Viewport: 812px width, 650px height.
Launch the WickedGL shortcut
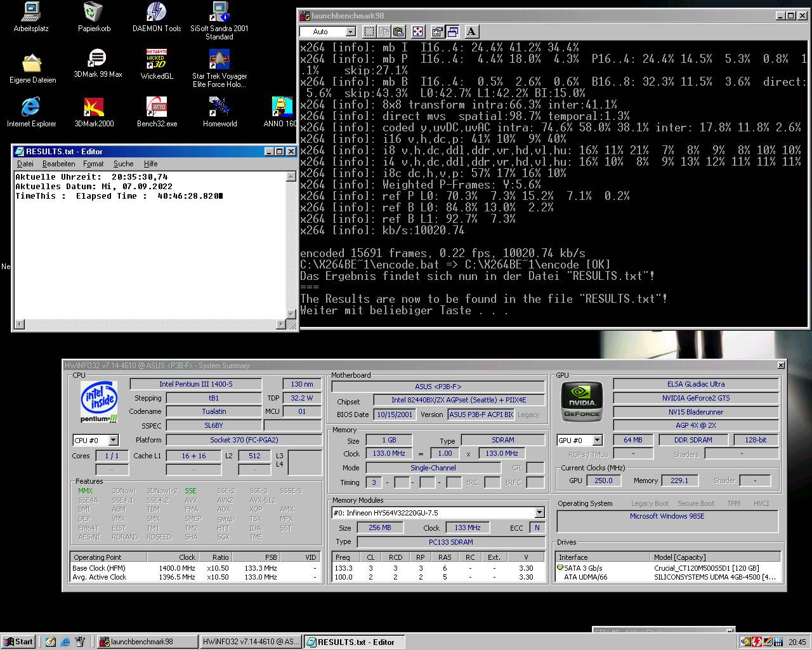157,64
